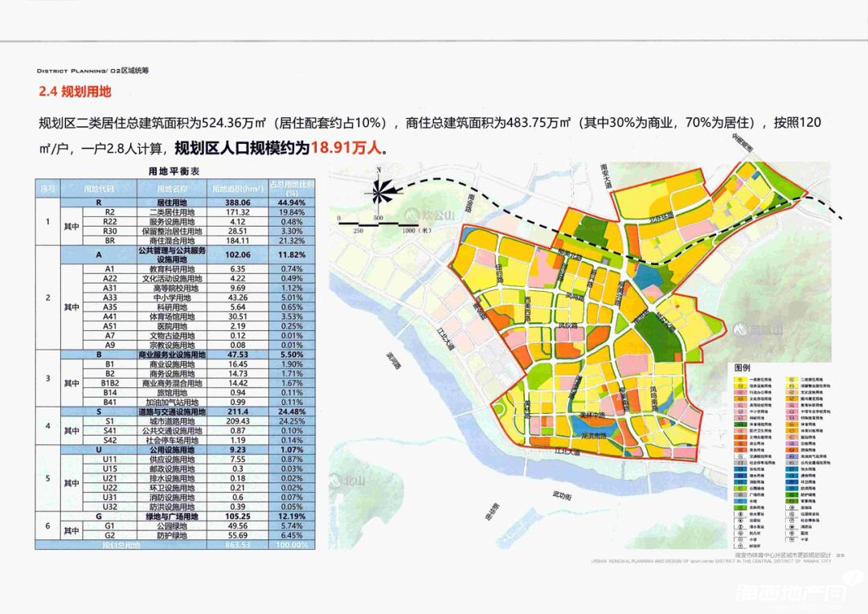Click the 图例 legend title

(743, 367)
